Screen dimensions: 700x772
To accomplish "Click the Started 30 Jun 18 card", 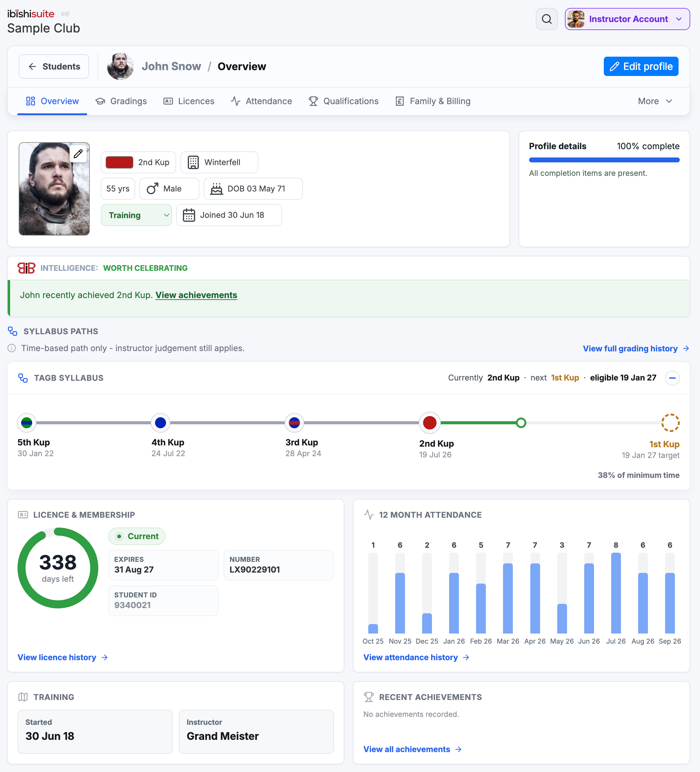I will pos(95,732).
